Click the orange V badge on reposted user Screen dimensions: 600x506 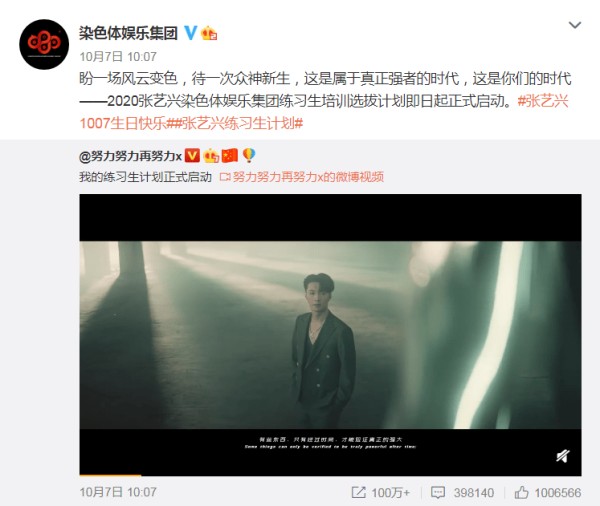click(192, 155)
